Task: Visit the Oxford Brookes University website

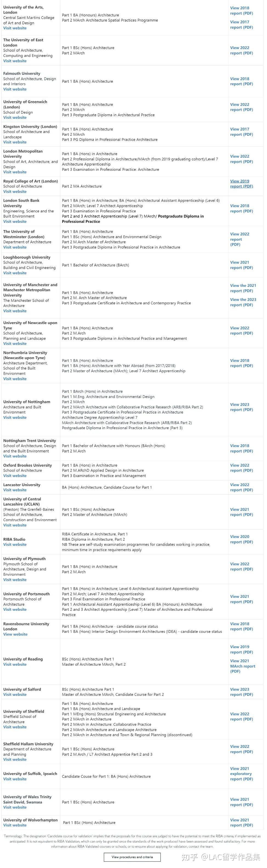Action: tap(15, 476)
